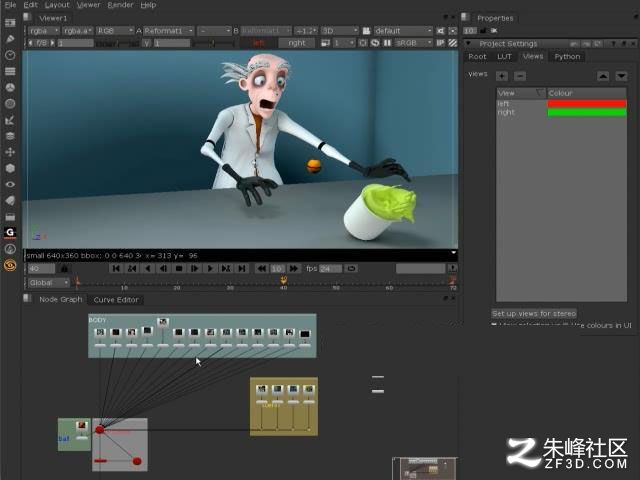640x480 pixels.
Task: Play the timeline backward
Action: (x=147, y=268)
